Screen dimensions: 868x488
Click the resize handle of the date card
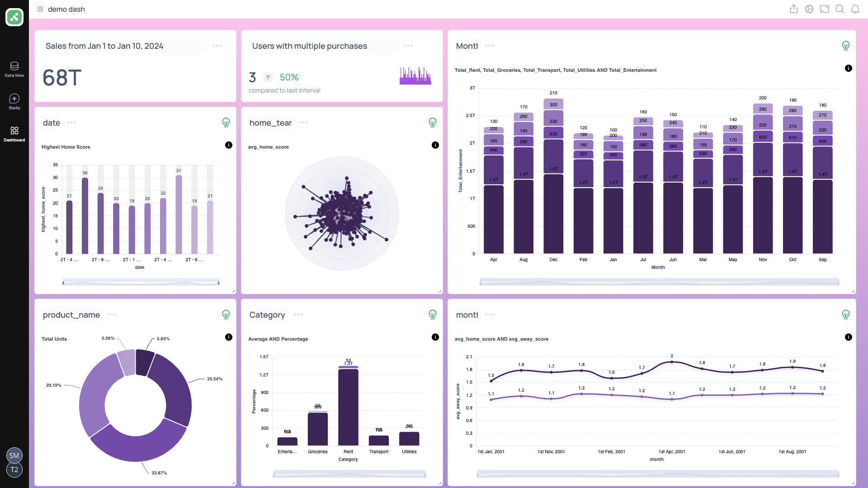233,291
